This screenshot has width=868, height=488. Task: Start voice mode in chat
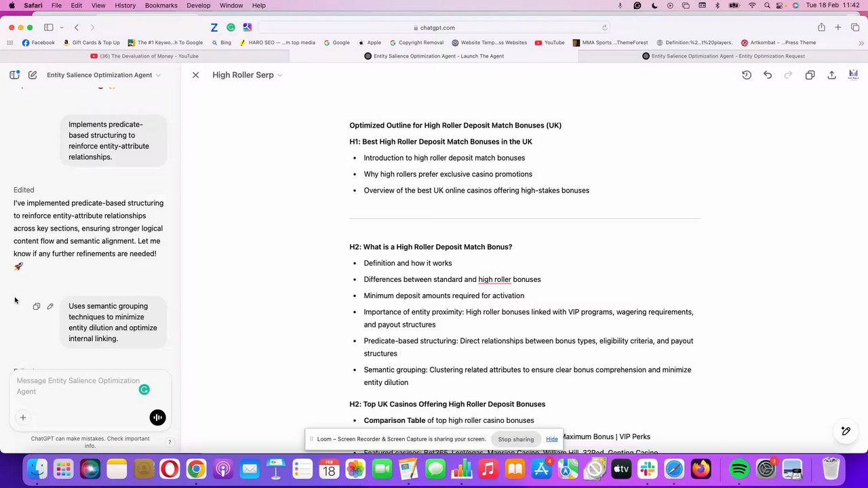coord(157,418)
